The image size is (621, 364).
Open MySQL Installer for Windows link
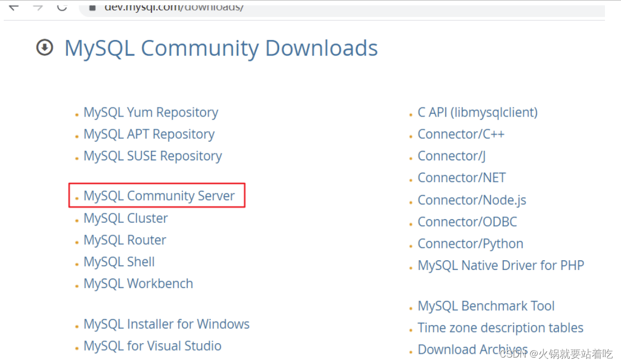coord(166,324)
